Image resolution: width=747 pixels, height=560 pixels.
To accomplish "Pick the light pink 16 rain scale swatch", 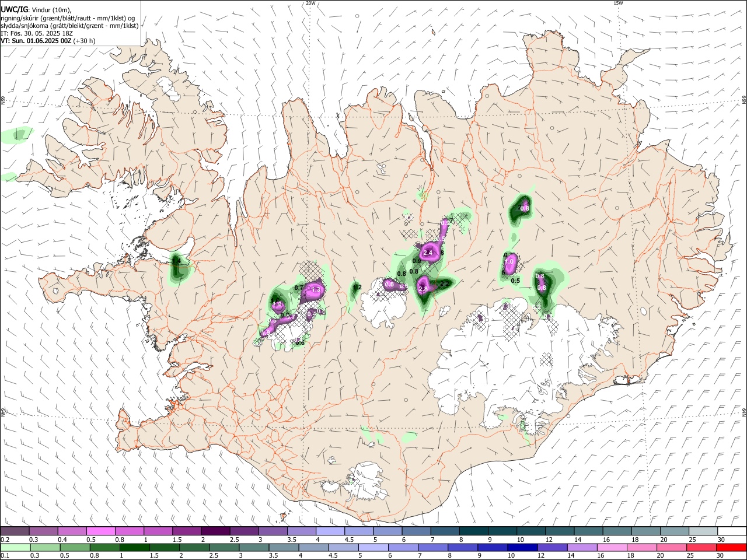I will point(611,547).
